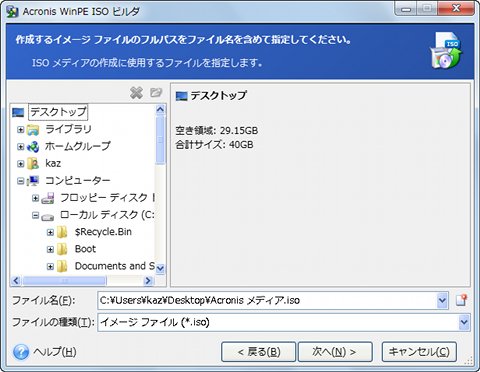Click the Acronis title bar app icon
The image size is (480, 372).
[x=12, y=11]
